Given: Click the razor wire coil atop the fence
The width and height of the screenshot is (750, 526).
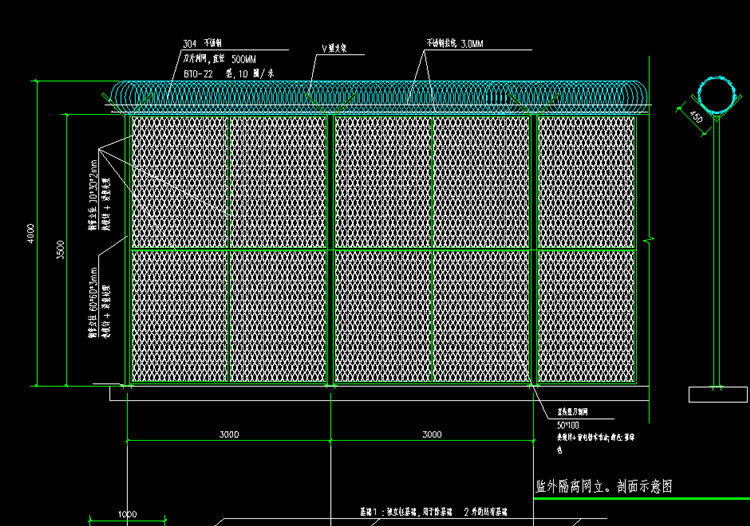Looking at the screenshot, I should click(380, 94).
